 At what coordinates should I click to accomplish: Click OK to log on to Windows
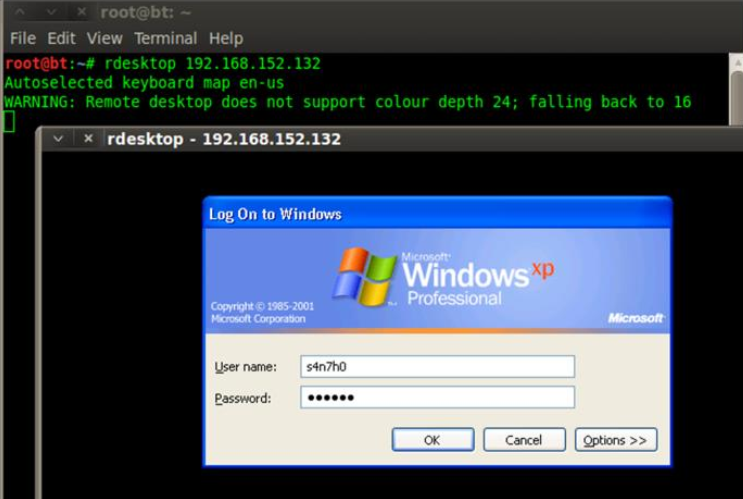pyautogui.click(x=433, y=440)
